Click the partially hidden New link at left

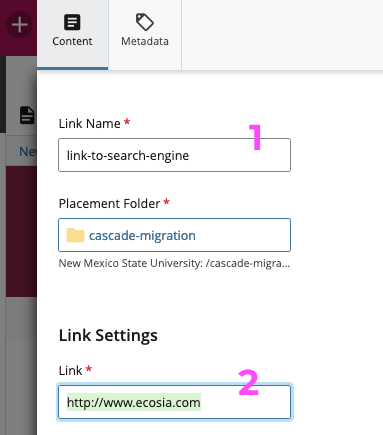[28, 152]
